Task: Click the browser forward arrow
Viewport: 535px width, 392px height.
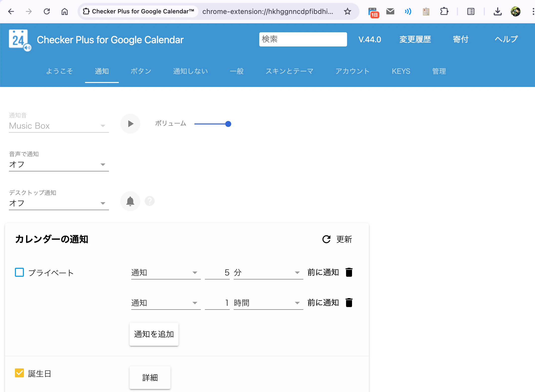Action: (29, 11)
